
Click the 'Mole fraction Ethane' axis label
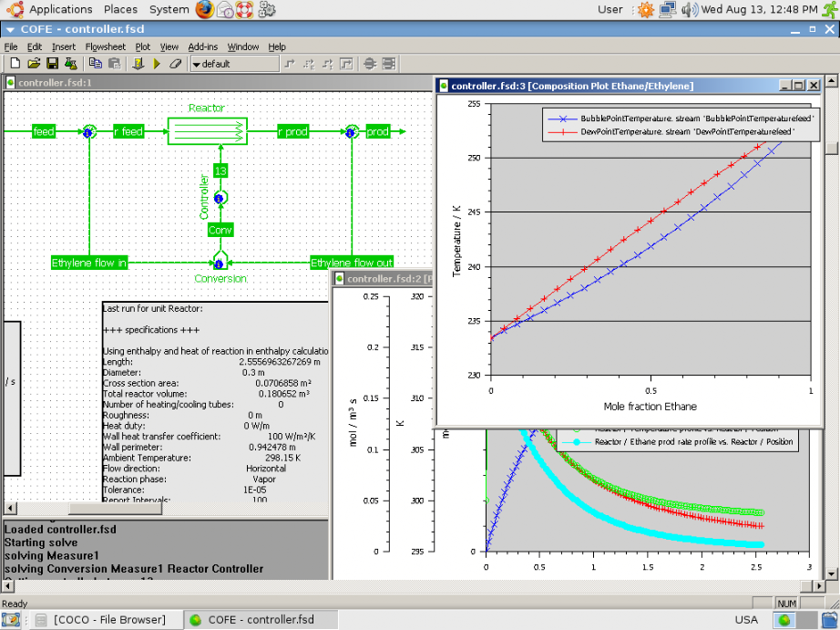tap(650, 407)
